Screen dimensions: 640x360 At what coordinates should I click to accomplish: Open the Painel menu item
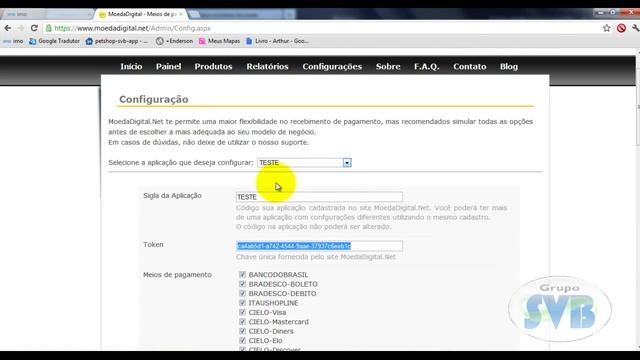[x=168, y=67]
